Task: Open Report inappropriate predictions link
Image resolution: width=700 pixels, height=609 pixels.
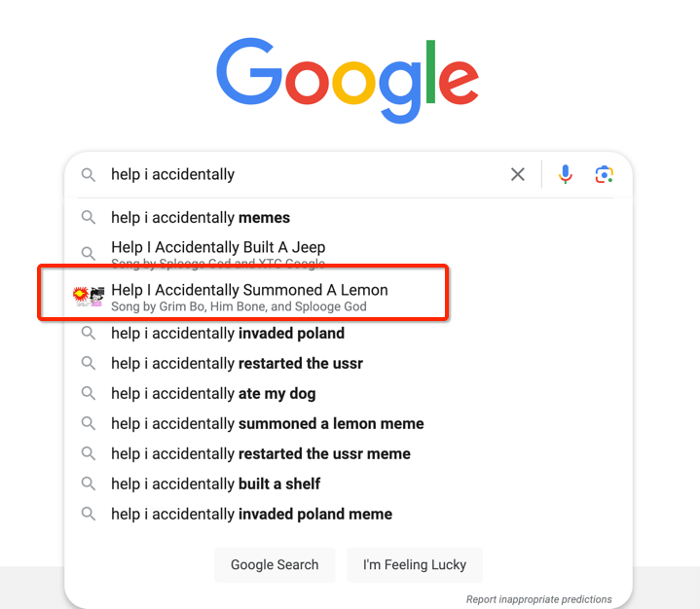Action: [x=538, y=599]
